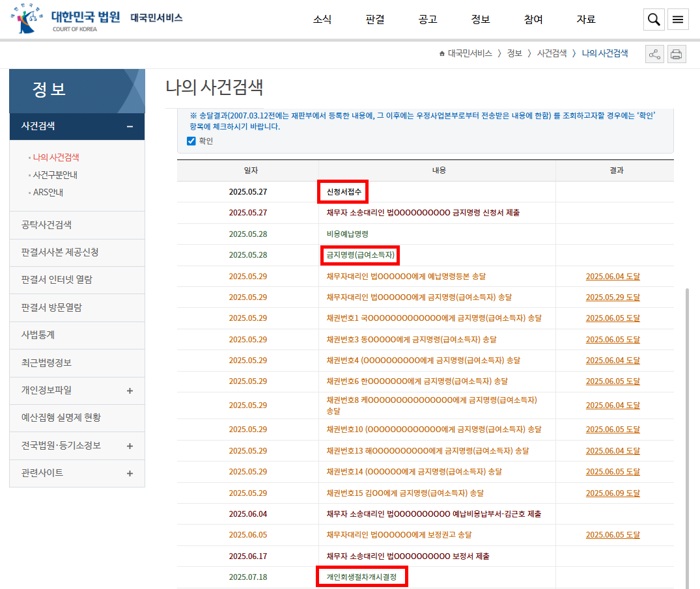The width and height of the screenshot is (700, 589).
Task: Expand the 전국법원·등기소정보 sidebar menu
Action: click(130, 446)
